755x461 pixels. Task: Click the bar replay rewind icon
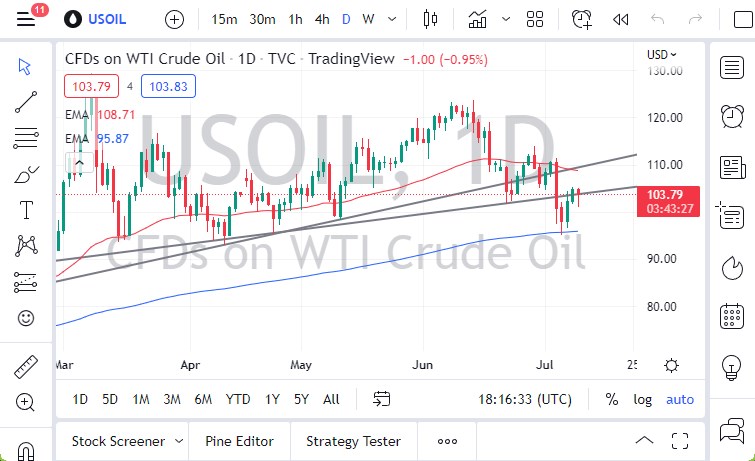[x=620, y=19]
